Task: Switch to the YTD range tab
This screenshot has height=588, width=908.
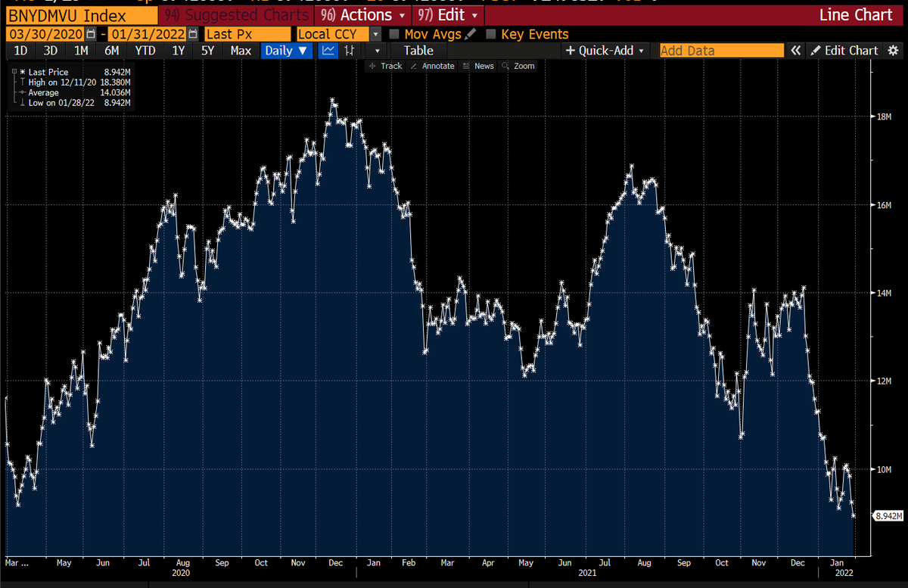Action: [145, 50]
